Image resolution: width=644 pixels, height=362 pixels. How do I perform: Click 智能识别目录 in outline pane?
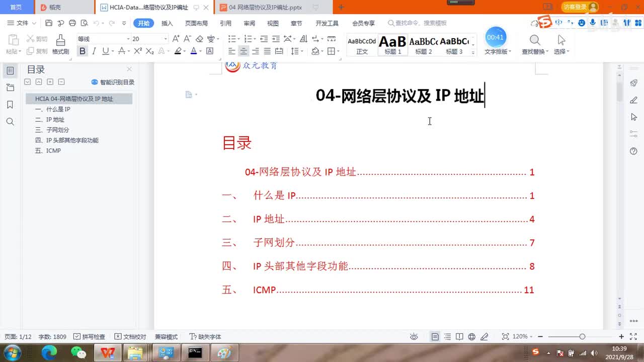[113, 82]
